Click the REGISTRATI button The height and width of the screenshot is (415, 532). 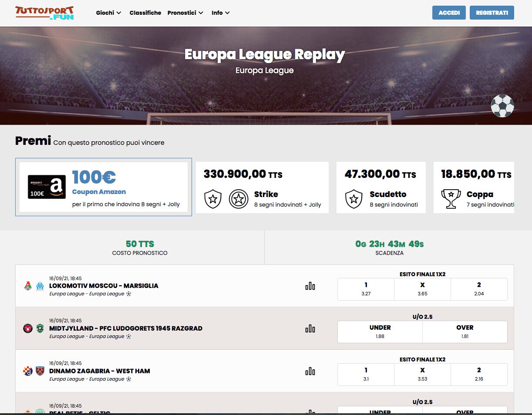pyautogui.click(x=492, y=13)
